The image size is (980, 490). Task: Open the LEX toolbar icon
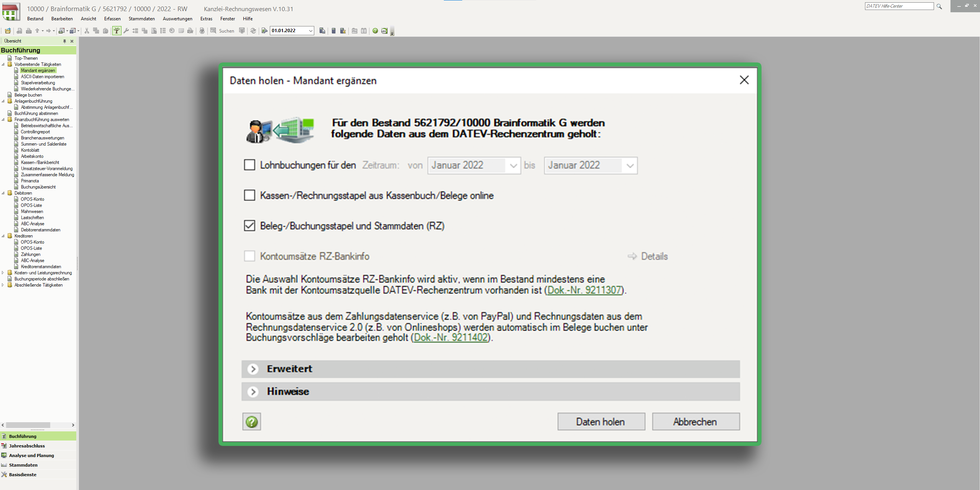384,31
